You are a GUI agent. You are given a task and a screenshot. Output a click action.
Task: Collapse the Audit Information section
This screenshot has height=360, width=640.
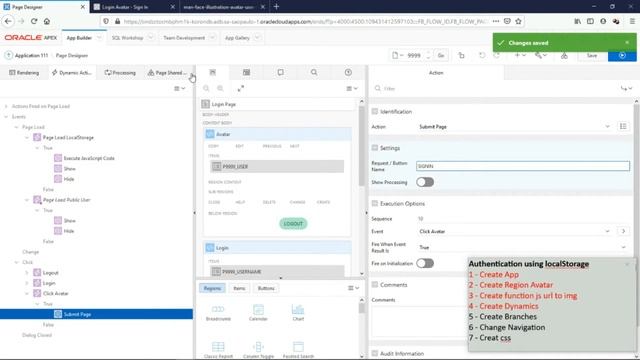[x=375, y=353]
